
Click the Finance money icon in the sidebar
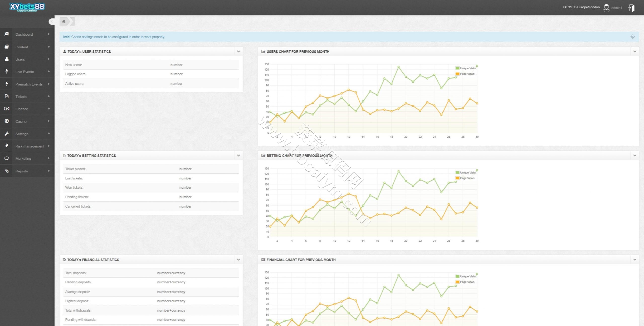7,109
